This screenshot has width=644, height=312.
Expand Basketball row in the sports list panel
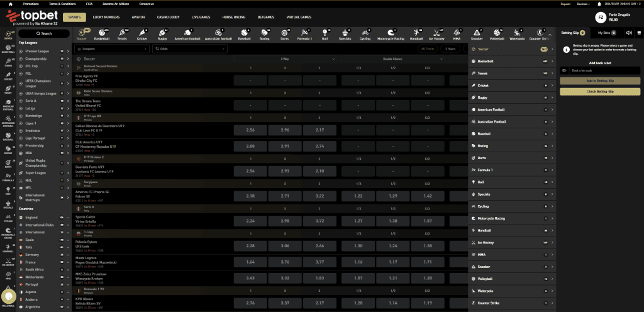(512, 61)
